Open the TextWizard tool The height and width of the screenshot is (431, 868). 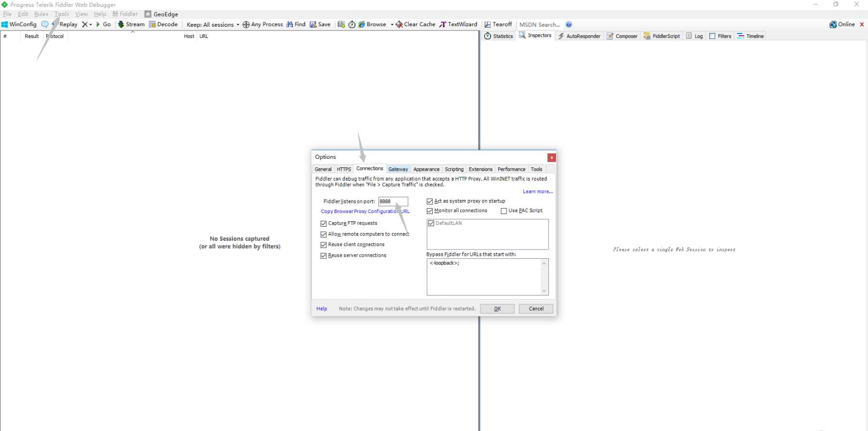tap(459, 24)
